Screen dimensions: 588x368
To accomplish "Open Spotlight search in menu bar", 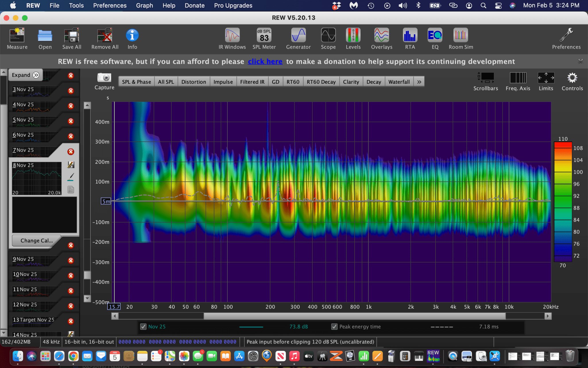I will (x=483, y=5).
